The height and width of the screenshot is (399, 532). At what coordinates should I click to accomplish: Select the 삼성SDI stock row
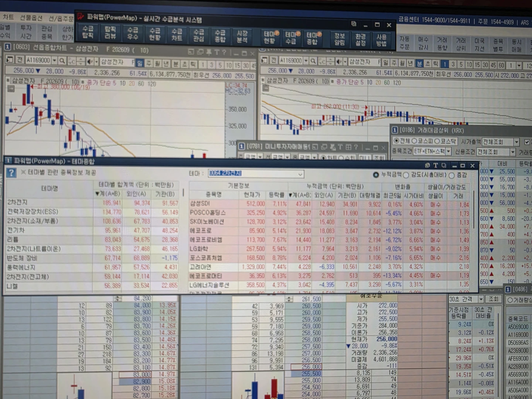(330, 204)
